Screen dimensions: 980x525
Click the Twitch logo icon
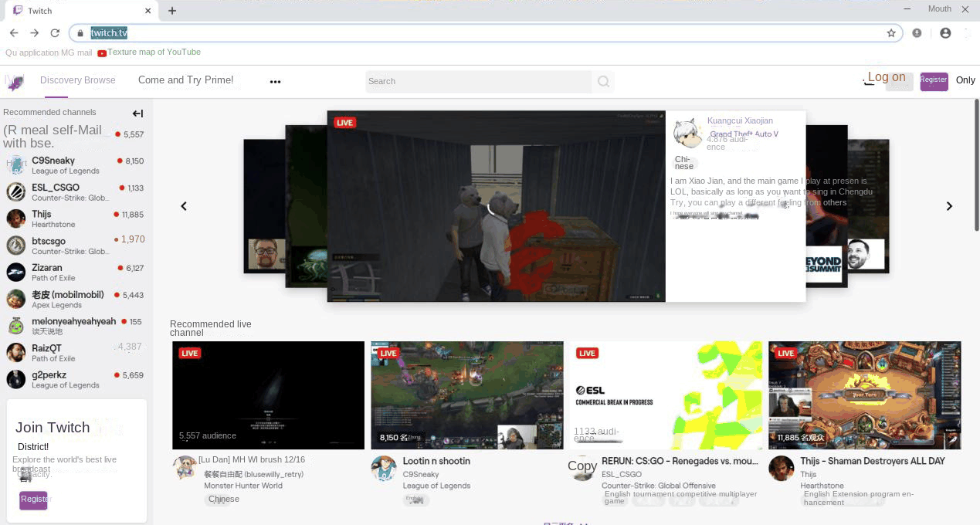coord(14,81)
